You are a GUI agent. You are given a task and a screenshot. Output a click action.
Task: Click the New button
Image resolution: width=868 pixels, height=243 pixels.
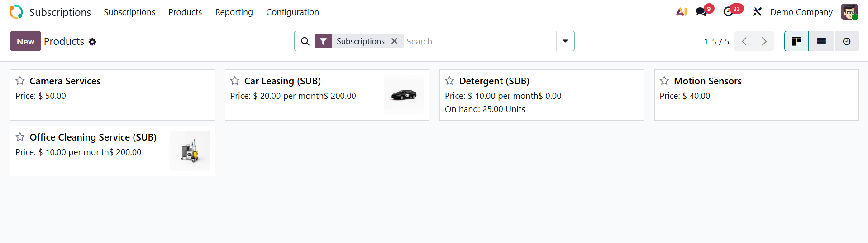(25, 41)
